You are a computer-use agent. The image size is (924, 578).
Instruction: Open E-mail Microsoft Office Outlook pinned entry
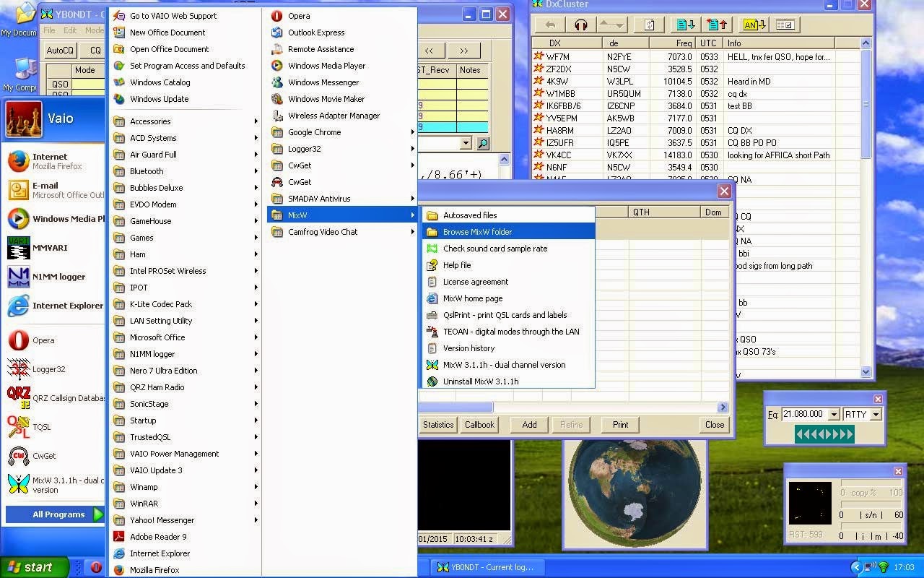54,190
